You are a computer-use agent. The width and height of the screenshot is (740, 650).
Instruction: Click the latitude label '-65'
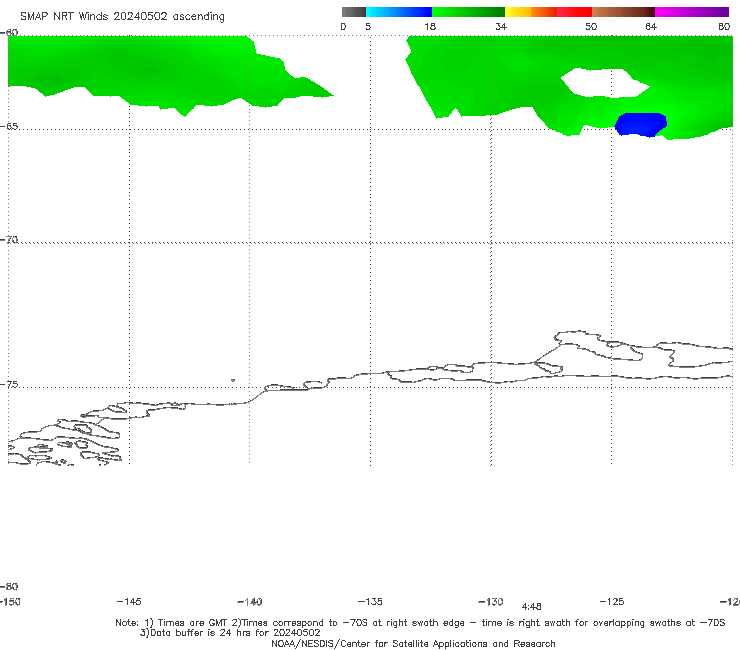(x=9, y=127)
